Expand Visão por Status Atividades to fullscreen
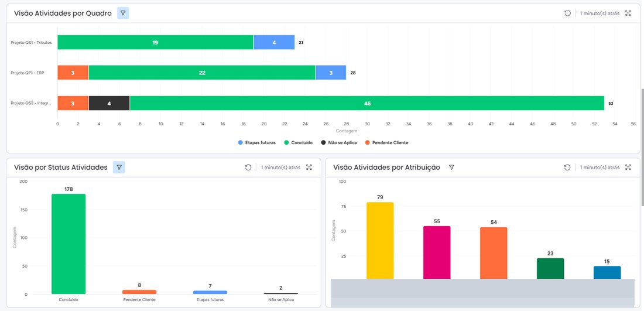 click(309, 167)
